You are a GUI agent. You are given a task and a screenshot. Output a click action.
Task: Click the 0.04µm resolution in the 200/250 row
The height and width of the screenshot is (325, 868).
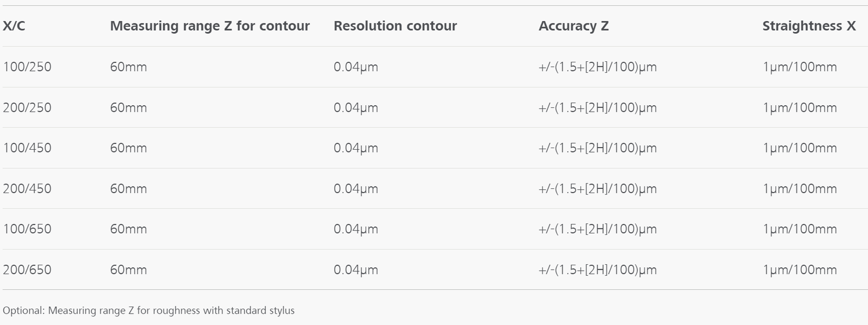click(356, 107)
